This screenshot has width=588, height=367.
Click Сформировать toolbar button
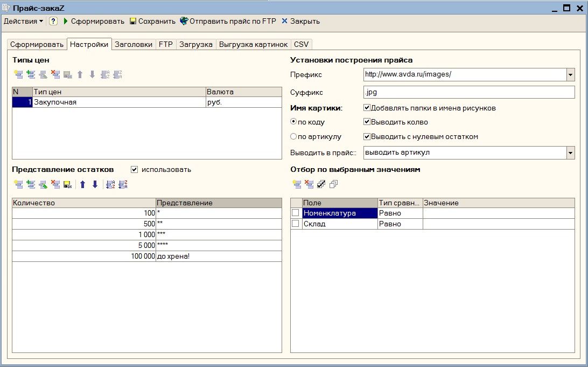[94, 21]
